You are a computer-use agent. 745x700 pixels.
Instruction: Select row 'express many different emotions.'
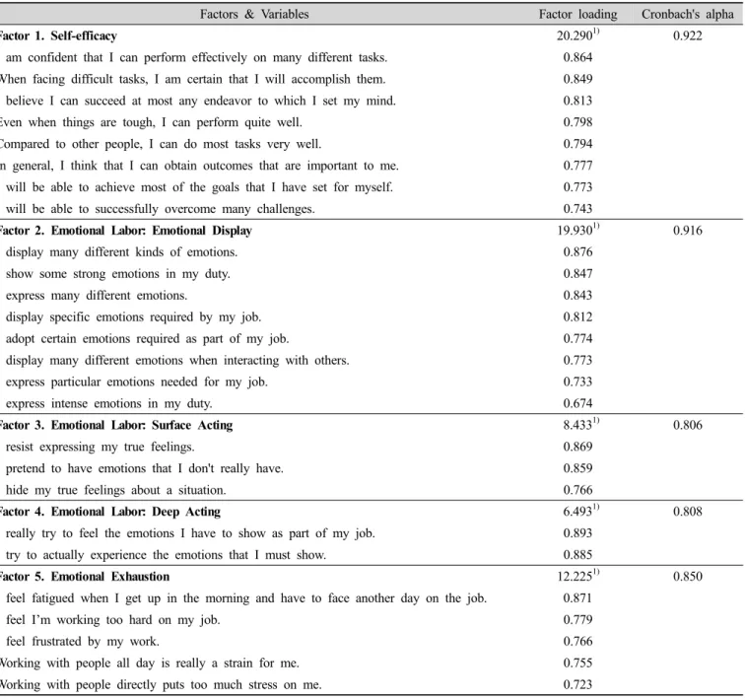[x=94, y=296]
